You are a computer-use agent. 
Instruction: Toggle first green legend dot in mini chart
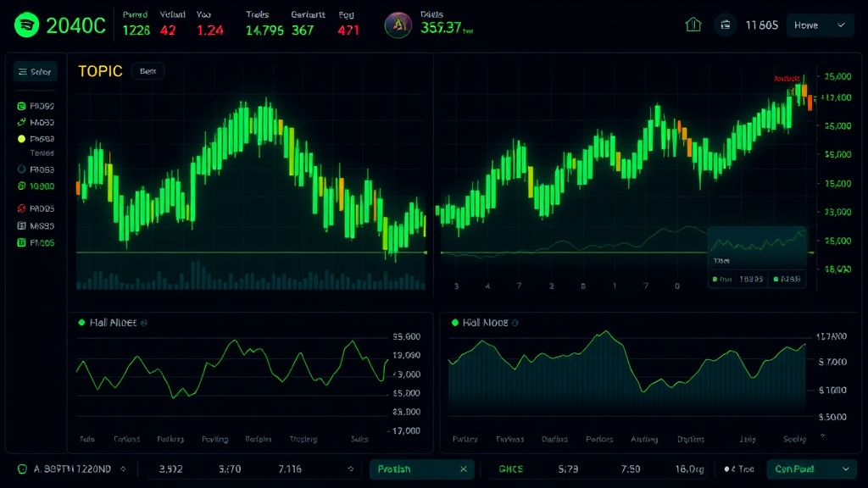(x=715, y=280)
